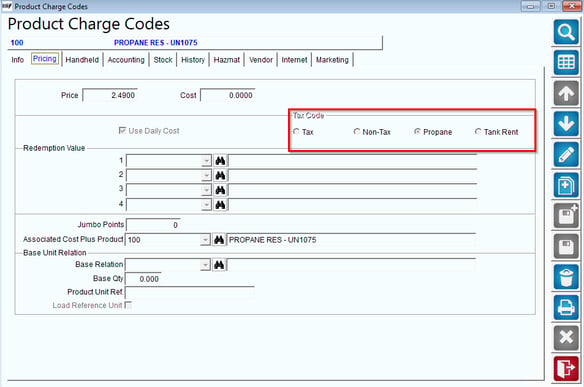
Task: Click the down arrow next record icon
Action: coord(566,124)
